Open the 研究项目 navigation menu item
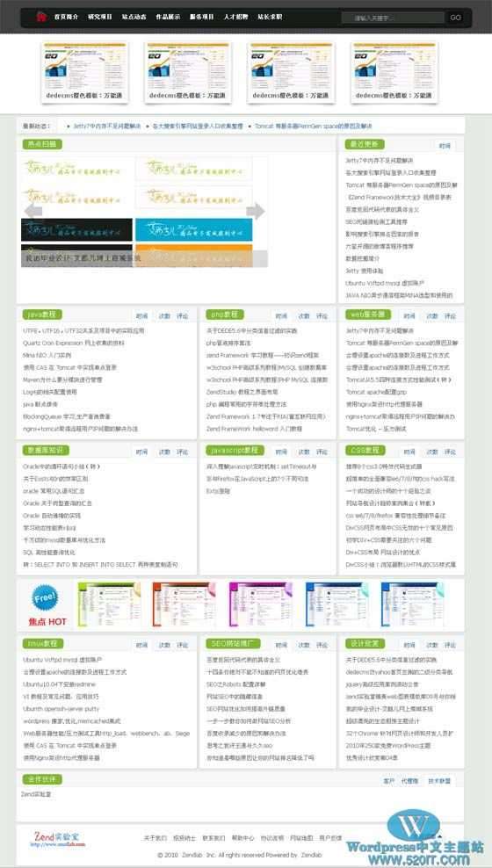Screen dimensions: 492x868 tap(99, 18)
